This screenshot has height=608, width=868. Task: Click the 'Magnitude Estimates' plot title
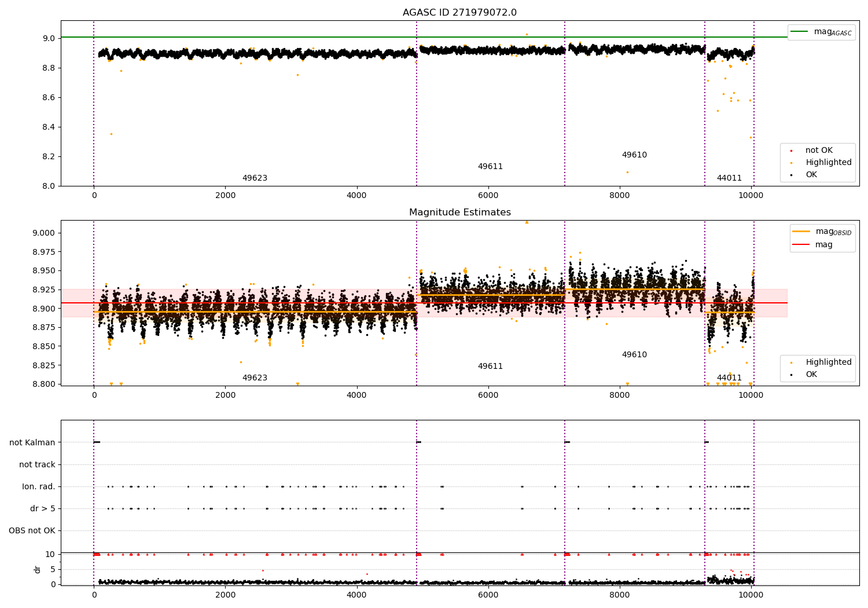click(x=459, y=213)
